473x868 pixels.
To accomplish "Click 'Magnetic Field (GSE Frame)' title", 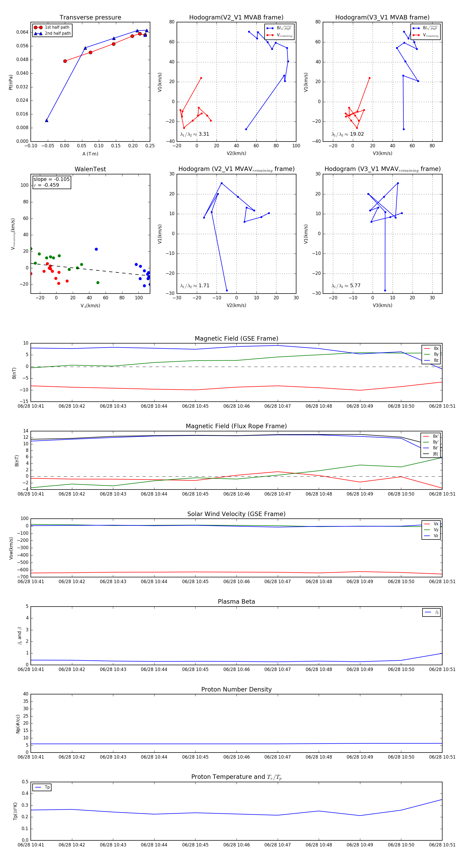I will (x=236, y=339).
